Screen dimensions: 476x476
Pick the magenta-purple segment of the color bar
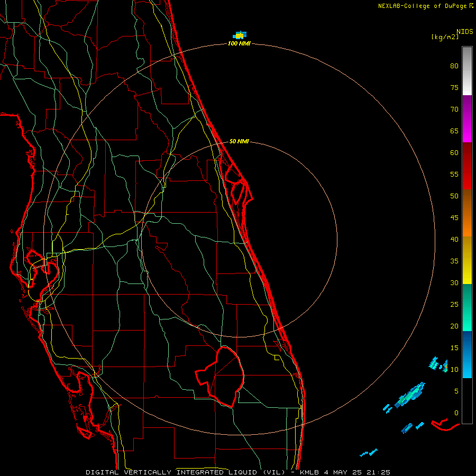pyautogui.click(x=467, y=118)
